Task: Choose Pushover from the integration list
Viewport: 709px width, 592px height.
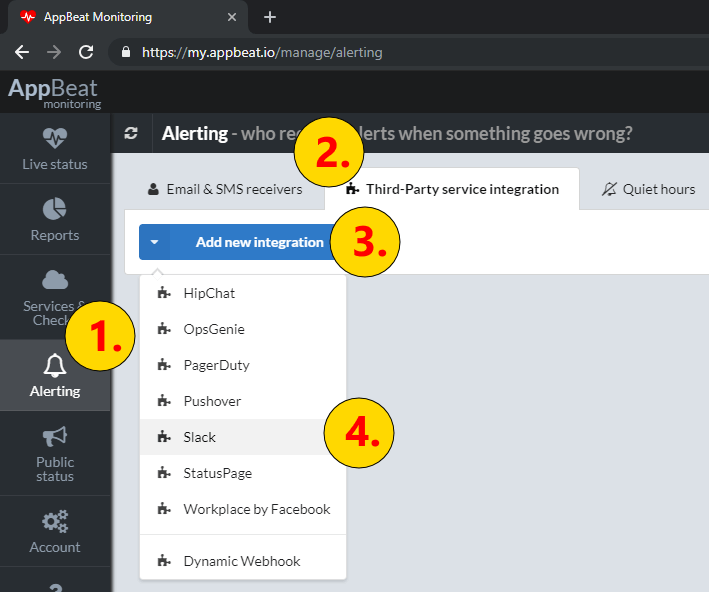Action: click(x=243, y=401)
